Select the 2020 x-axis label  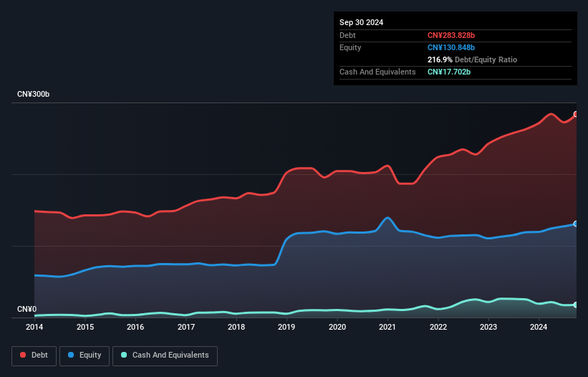click(x=337, y=327)
